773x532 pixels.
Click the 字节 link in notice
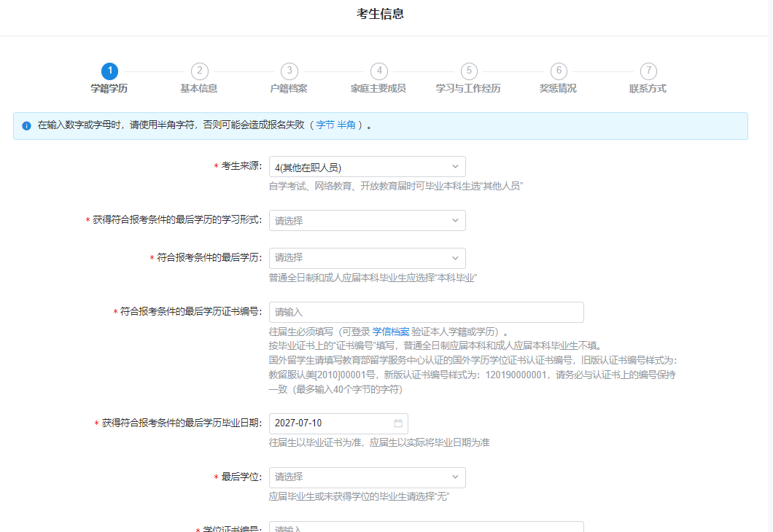pyautogui.click(x=325, y=125)
